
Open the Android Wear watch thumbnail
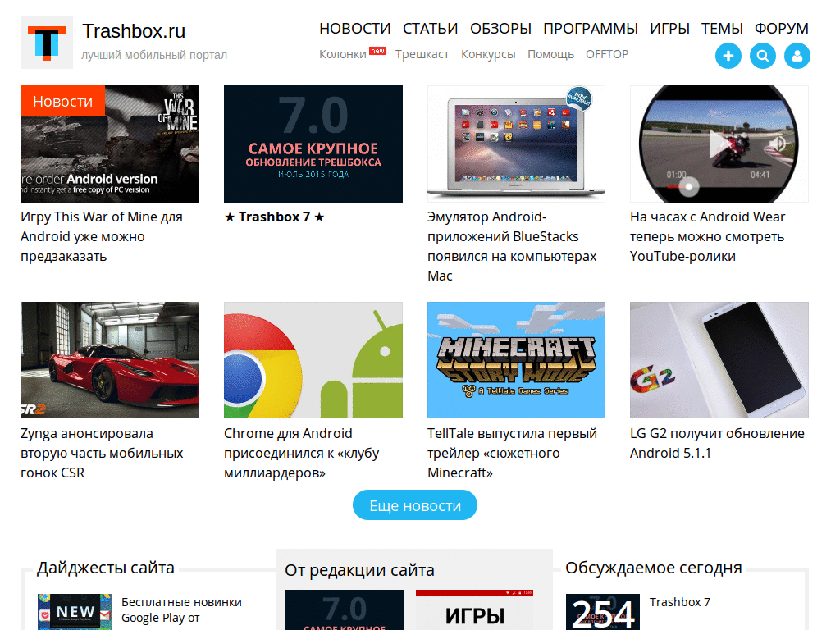tap(719, 144)
